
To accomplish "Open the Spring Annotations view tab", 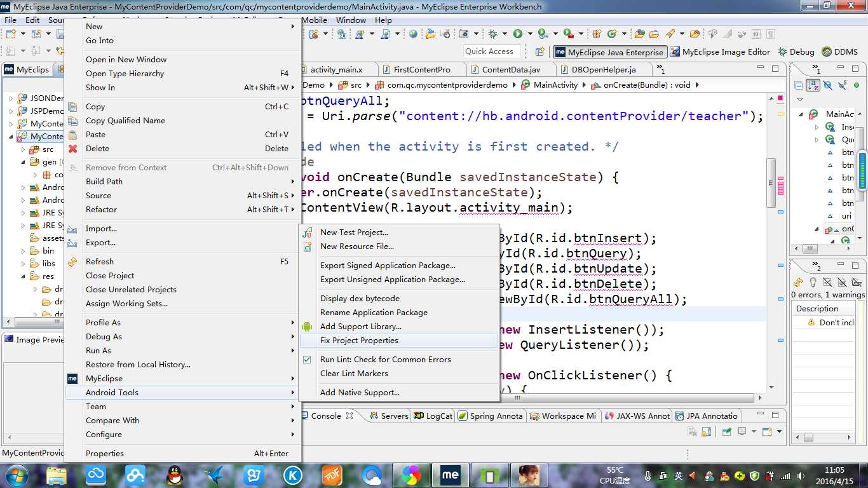I will pos(491,416).
